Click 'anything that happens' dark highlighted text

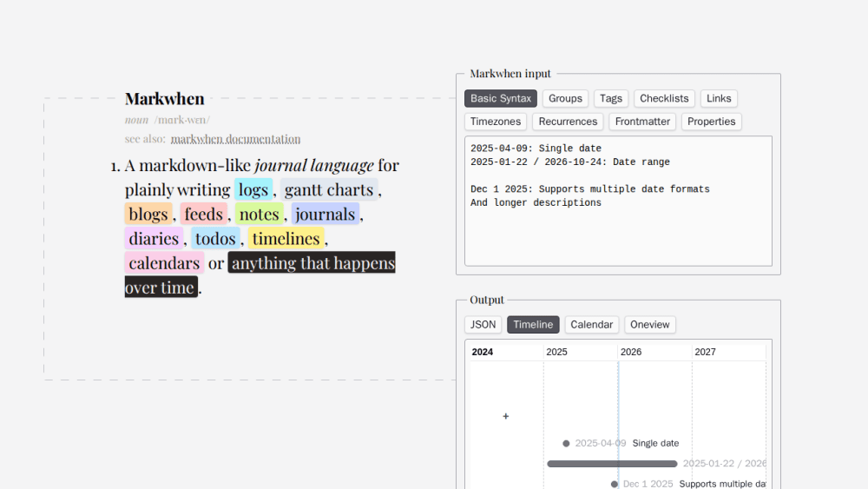coord(312,263)
